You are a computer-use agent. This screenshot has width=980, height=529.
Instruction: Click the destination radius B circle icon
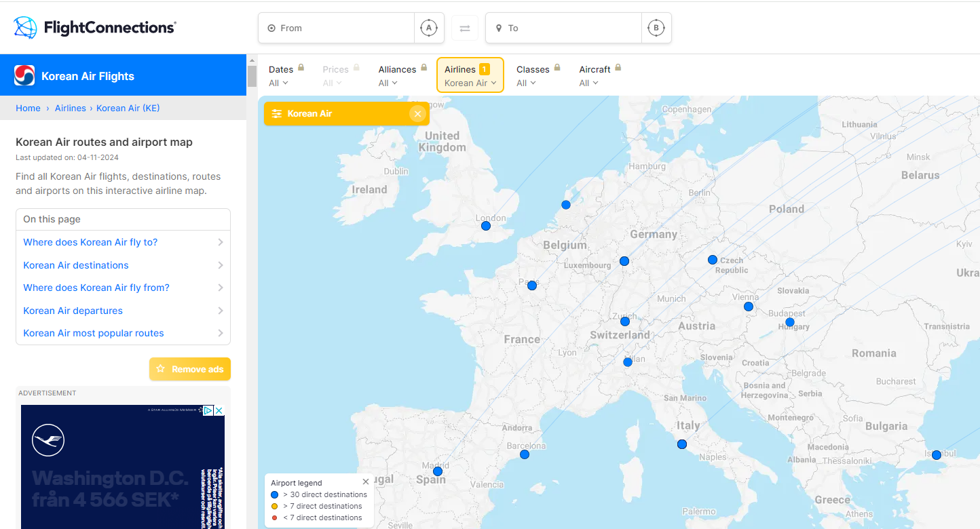[x=656, y=28]
